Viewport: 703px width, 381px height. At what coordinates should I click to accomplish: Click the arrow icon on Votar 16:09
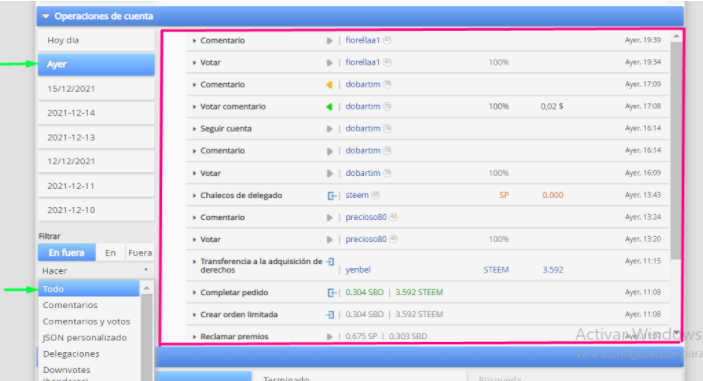[x=330, y=173]
